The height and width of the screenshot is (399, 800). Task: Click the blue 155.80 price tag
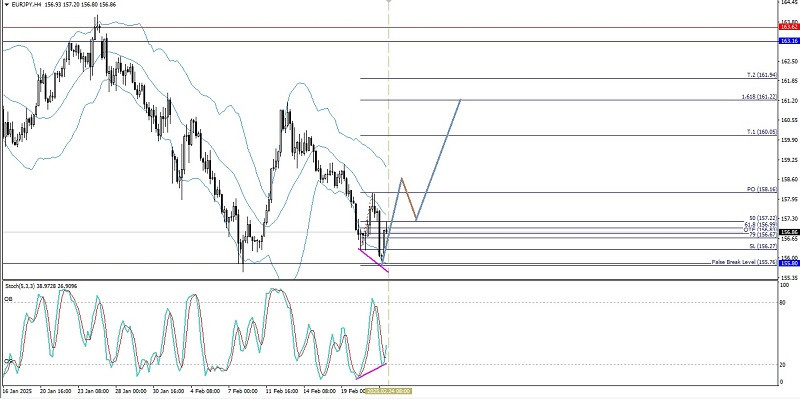(x=789, y=263)
